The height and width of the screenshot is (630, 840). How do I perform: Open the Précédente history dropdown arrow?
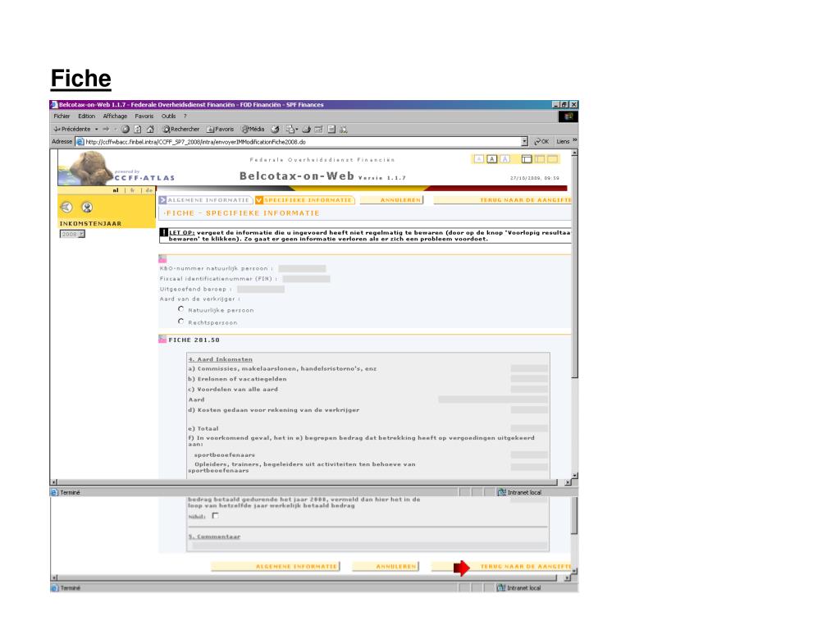pos(97,129)
